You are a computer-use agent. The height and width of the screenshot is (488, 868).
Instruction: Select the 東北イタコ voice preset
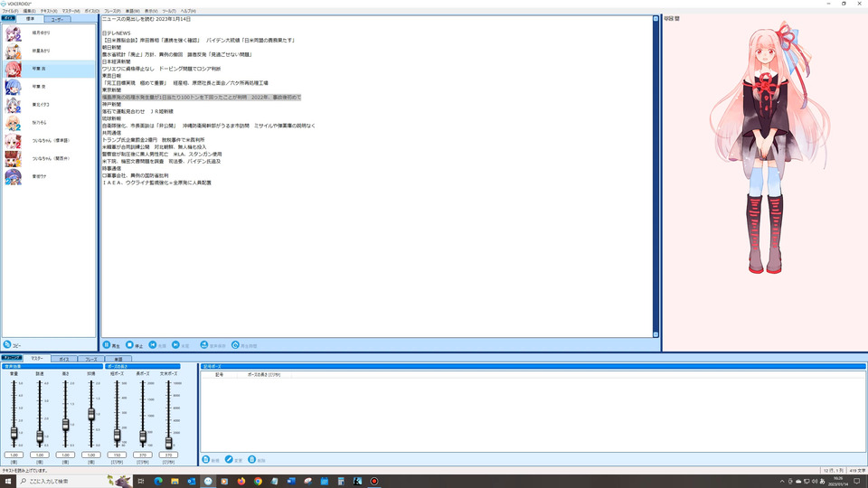click(49, 105)
